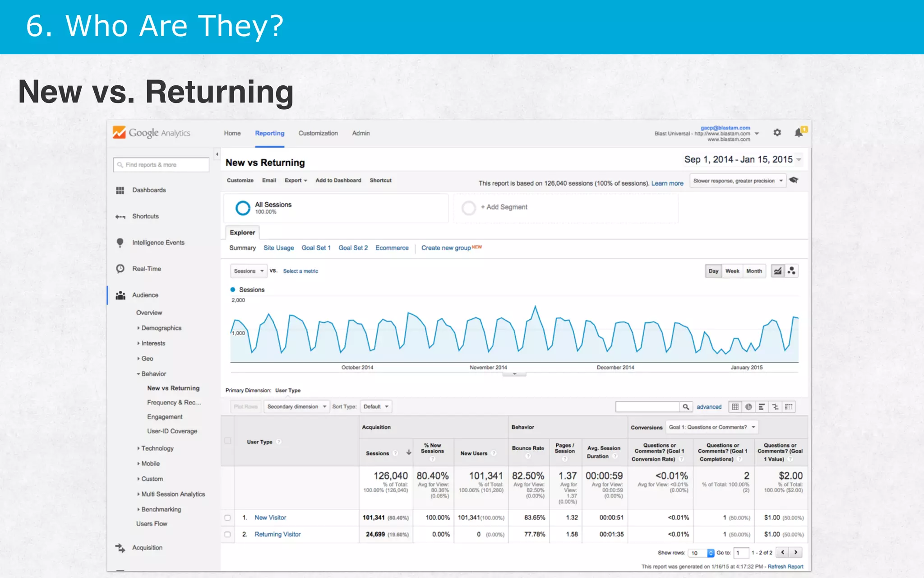
Task: Open the Customization top menu tab
Action: [318, 133]
